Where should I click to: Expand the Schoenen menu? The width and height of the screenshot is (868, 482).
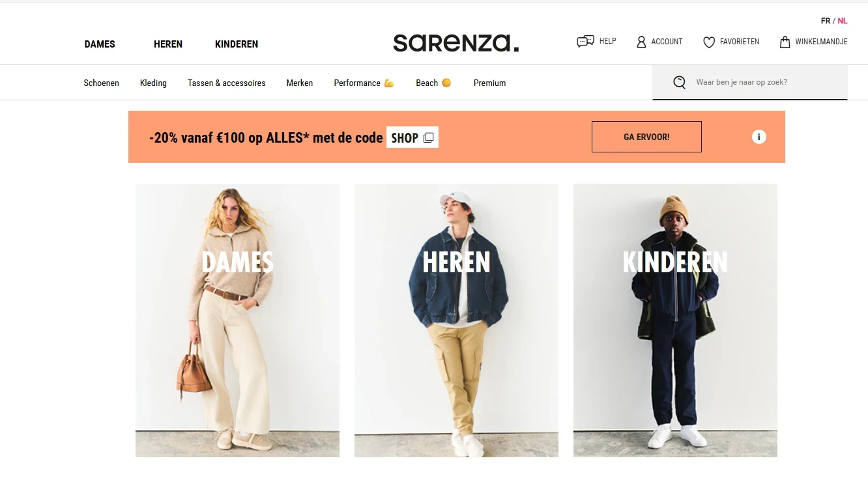(102, 83)
